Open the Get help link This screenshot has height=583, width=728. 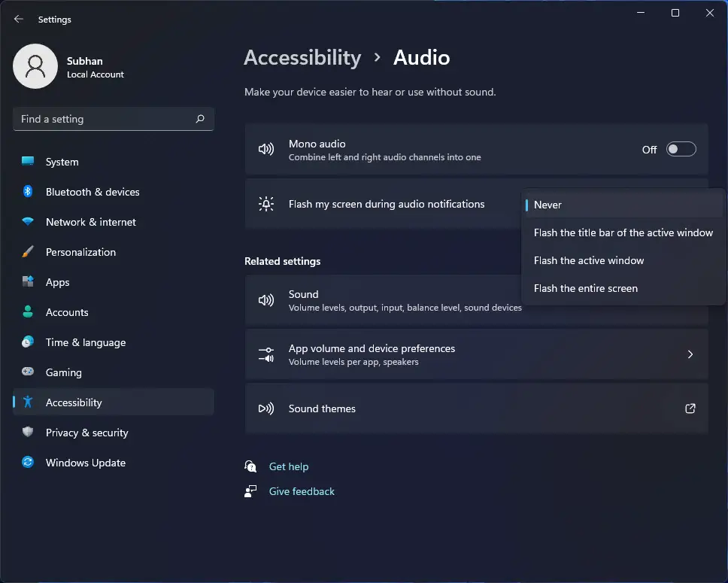pos(289,466)
